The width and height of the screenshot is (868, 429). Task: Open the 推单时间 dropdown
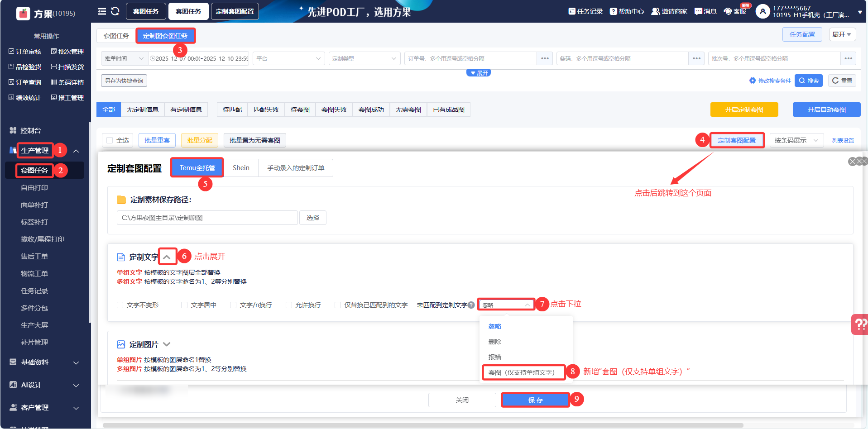(x=124, y=58)
